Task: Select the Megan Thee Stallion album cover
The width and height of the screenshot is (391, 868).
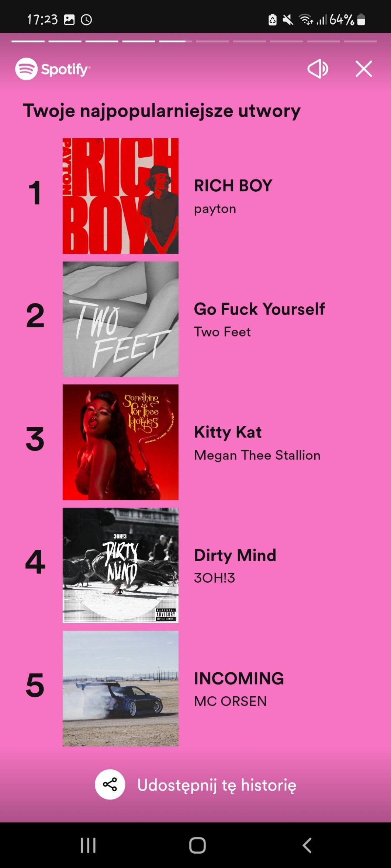Action: (x=121, y=442)
